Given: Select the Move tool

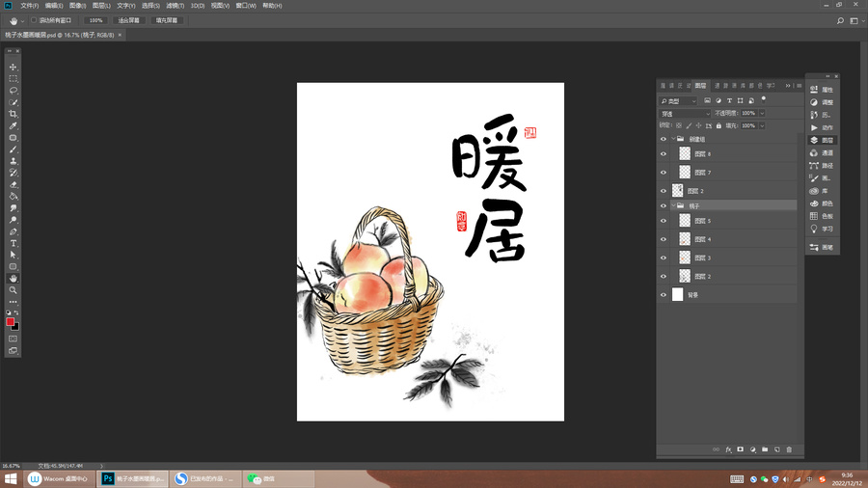Looking at the screenshot, I should pos(13,67).
